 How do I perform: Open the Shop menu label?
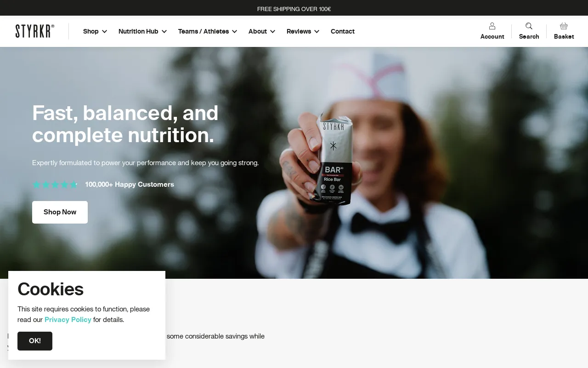91,31
